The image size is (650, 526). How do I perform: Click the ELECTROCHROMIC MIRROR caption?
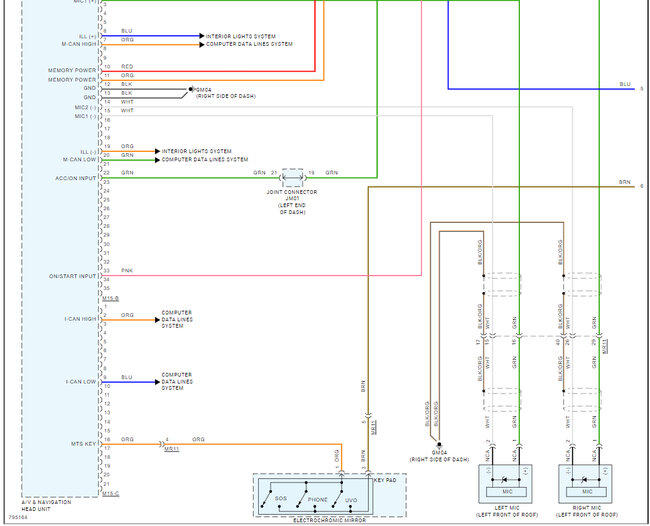(330, 520)
